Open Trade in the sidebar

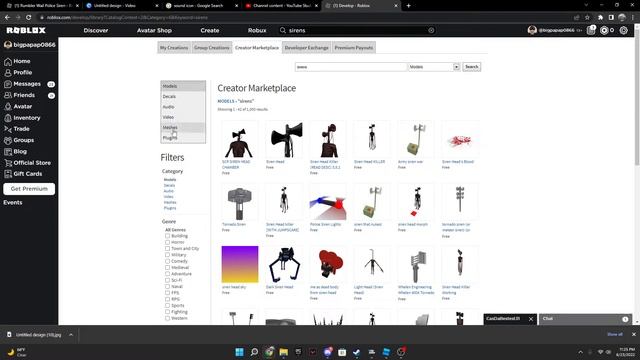[21, 129]
